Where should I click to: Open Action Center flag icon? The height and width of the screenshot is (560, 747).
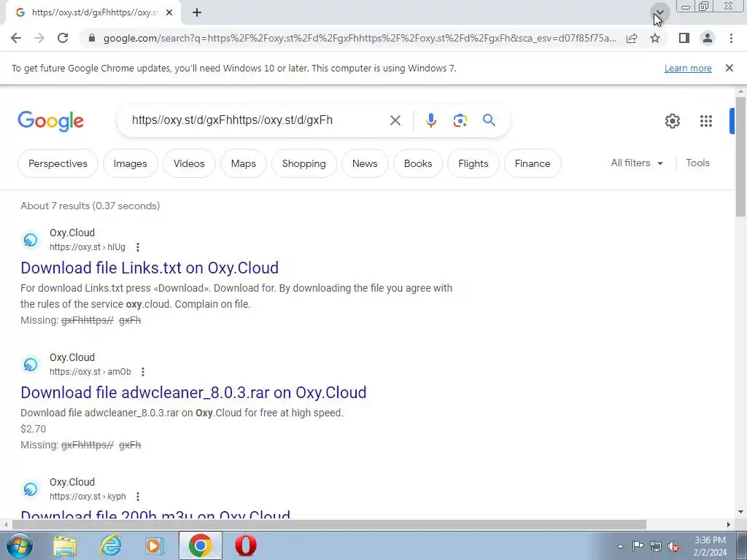[638, 545]
